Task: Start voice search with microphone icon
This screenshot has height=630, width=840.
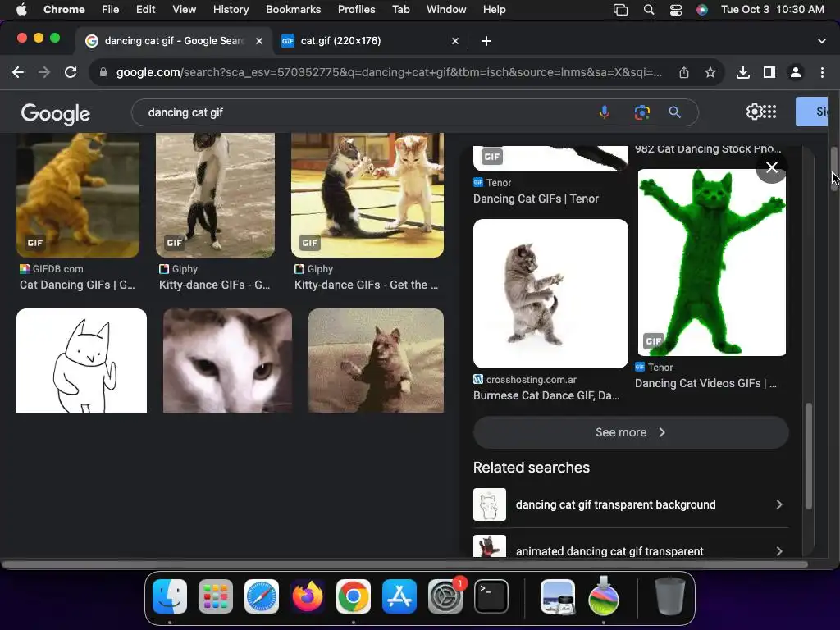Action: pyautogui.click(x=605, y=112)
